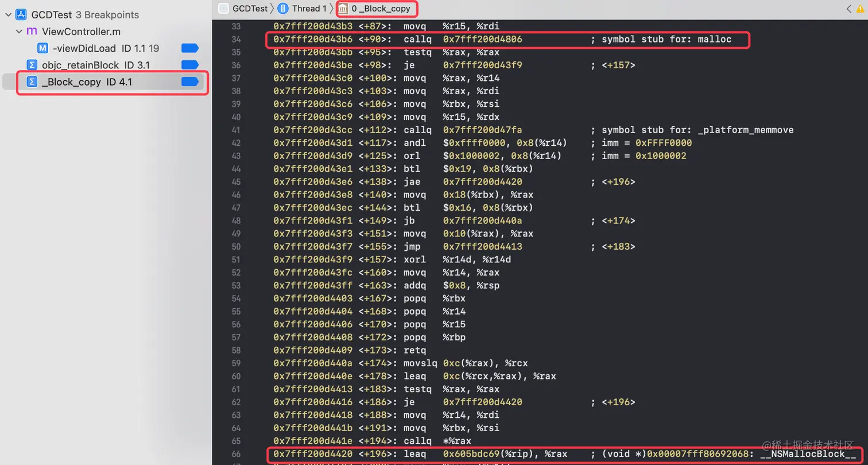
Task: Click the address 0x7fff200d43b3 on line 33
Action: point(313,26)
